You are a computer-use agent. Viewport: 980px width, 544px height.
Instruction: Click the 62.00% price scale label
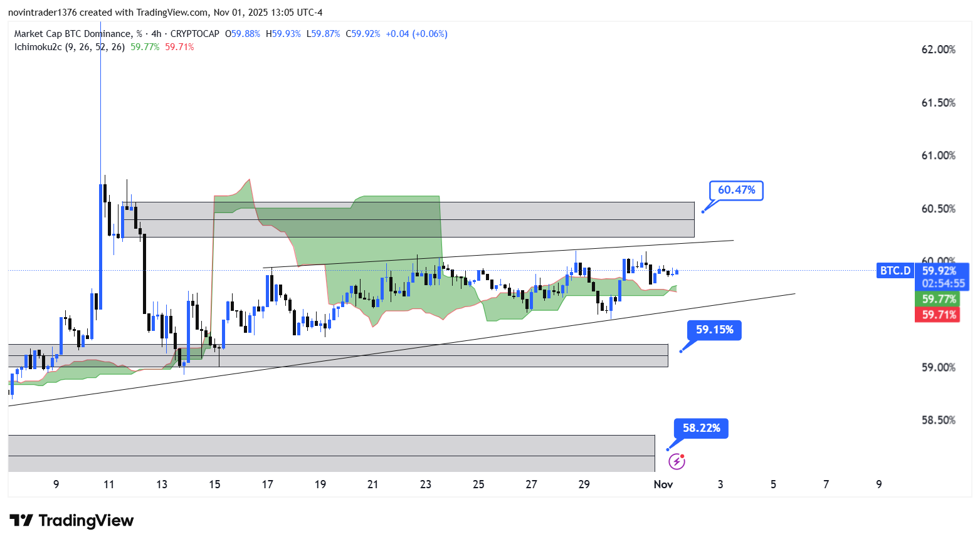(x=938, y=50)
